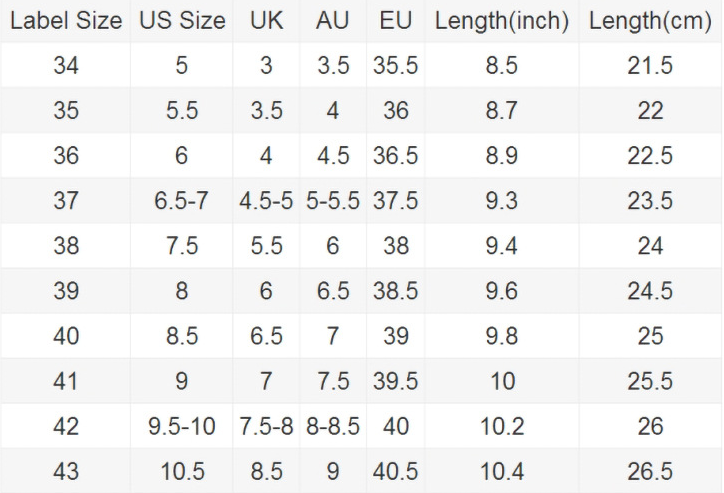Select the 10.4 inch length cell
The image size is (724, 493).
(501, 471)
